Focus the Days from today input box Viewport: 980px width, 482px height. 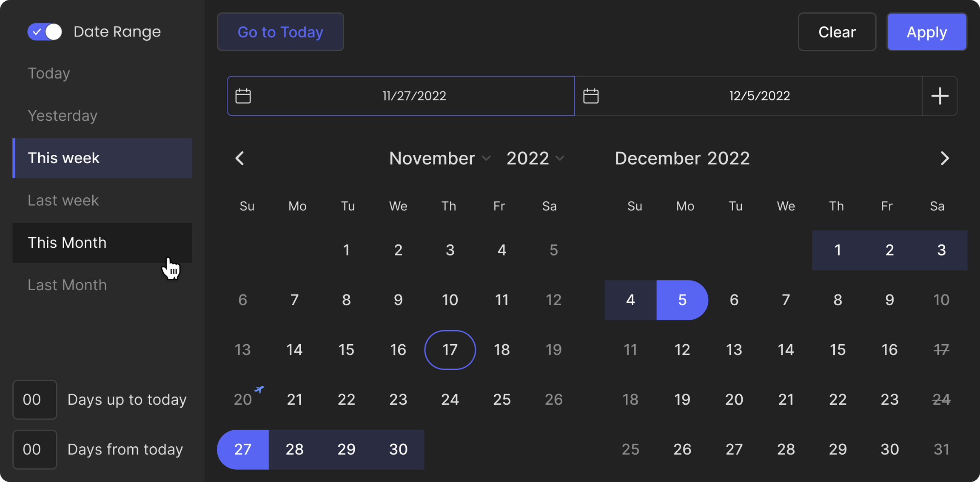pyautogui.click(x=34, y=449)
